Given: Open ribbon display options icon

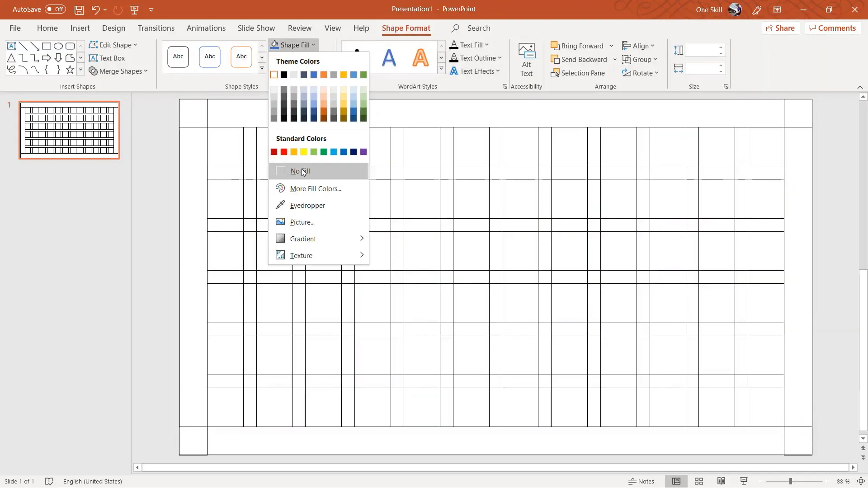Looking at the screenshot, I should tap(778, 9).
